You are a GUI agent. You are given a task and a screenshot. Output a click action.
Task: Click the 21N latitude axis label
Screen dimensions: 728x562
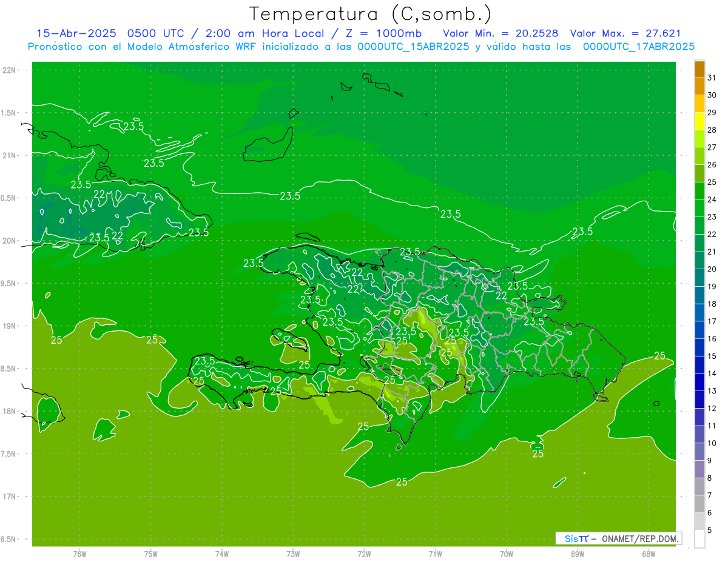10,156
